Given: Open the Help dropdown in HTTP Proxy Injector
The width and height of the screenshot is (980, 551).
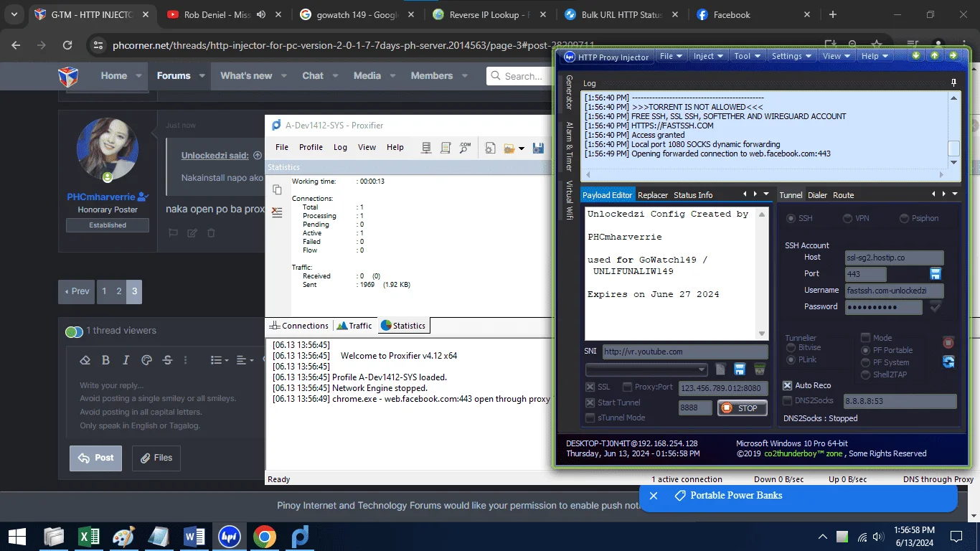Looking at the screenshot, I should point(875,56).
